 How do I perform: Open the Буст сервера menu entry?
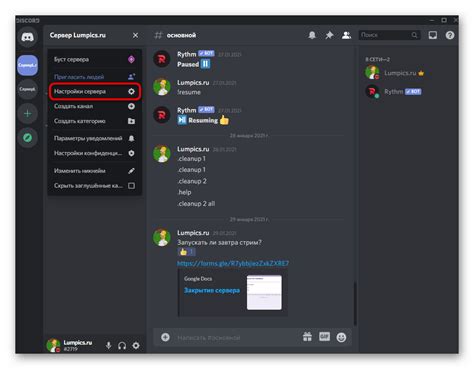click(94, 59)
